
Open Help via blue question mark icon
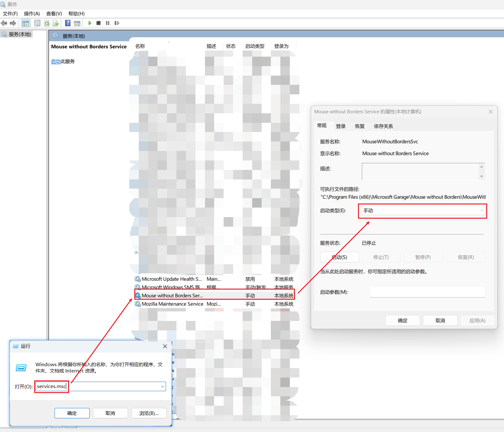coord(68,23)
